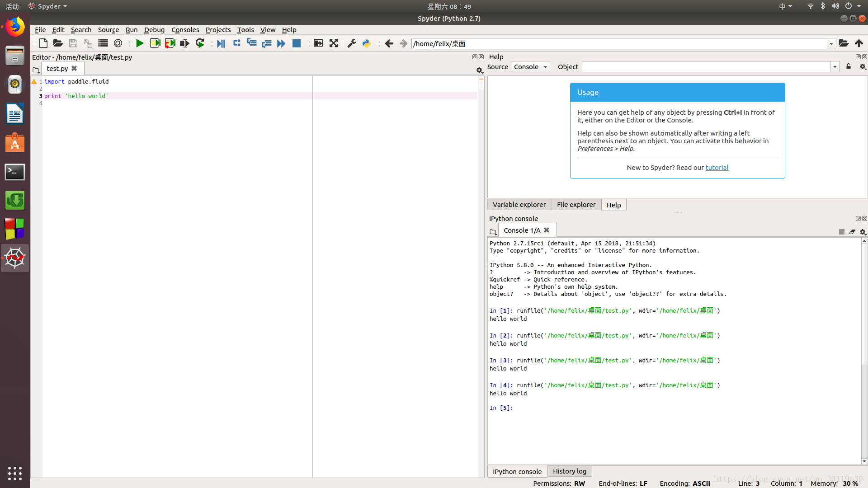The width and height of the screenshot is (868, 488).
Task: Open the Help Source dropdown
Action: [x=531, y=67]
